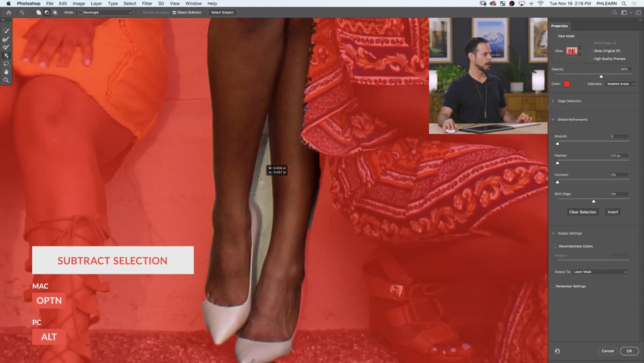Click the Reset workspace icon at panel bottom

coord(557,351)
